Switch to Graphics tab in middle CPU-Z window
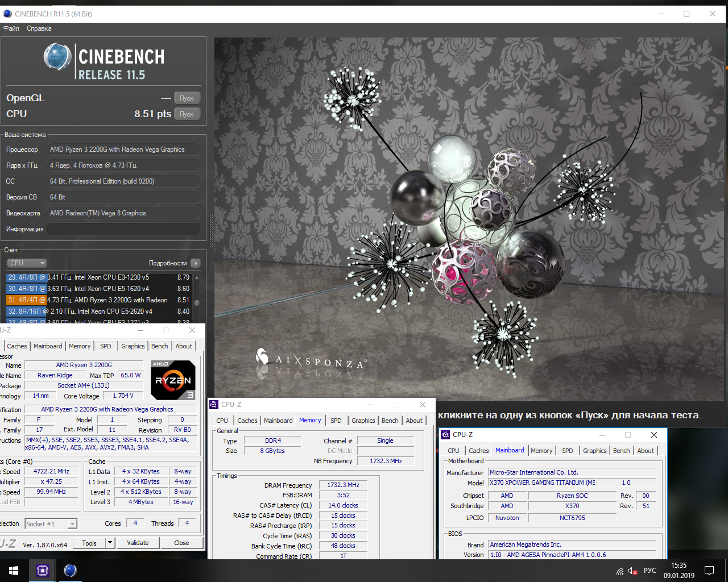Screen dimensions: 728x582 [x=363, y=421]
